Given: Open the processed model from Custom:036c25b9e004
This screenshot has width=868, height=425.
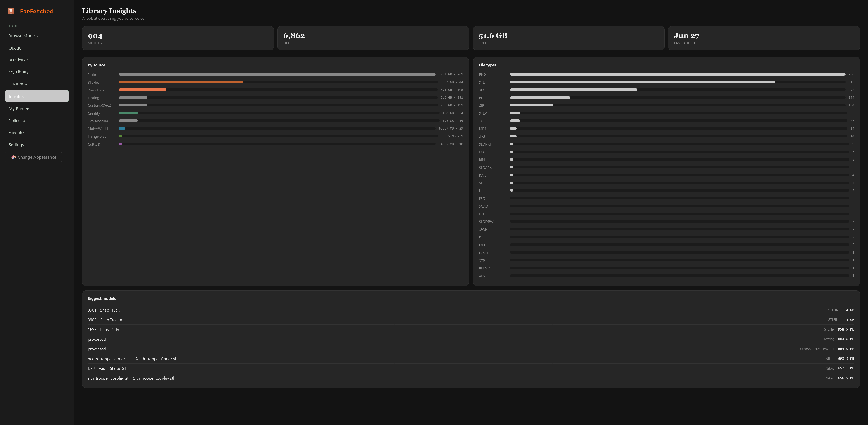Looking at the screenshot, I should click(x=471, y=349).
